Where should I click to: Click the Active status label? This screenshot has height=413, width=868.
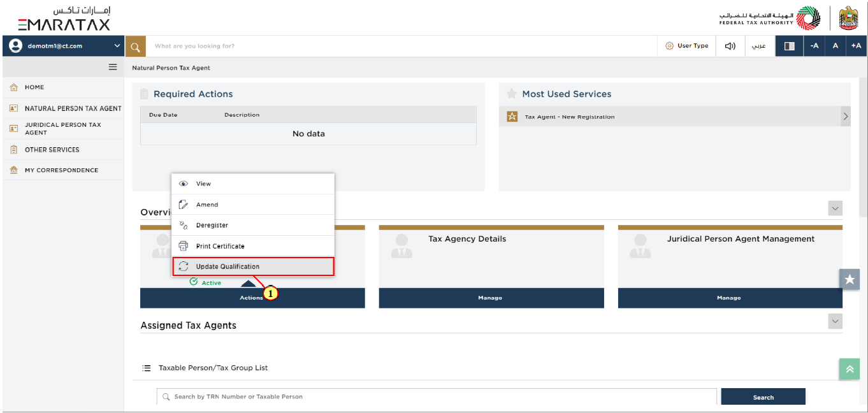pos(212,283)
